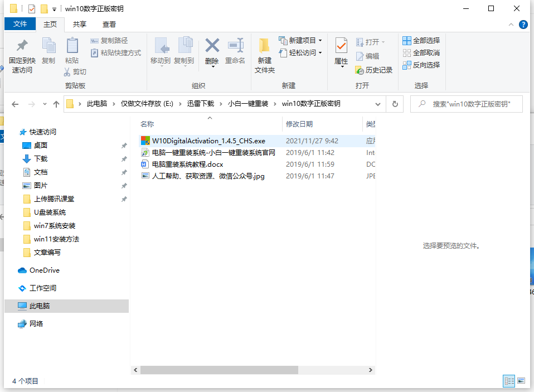Screen dimensions: 534x392
Task: Expand address bar history dropdown
Action: (x=378, y=104)
